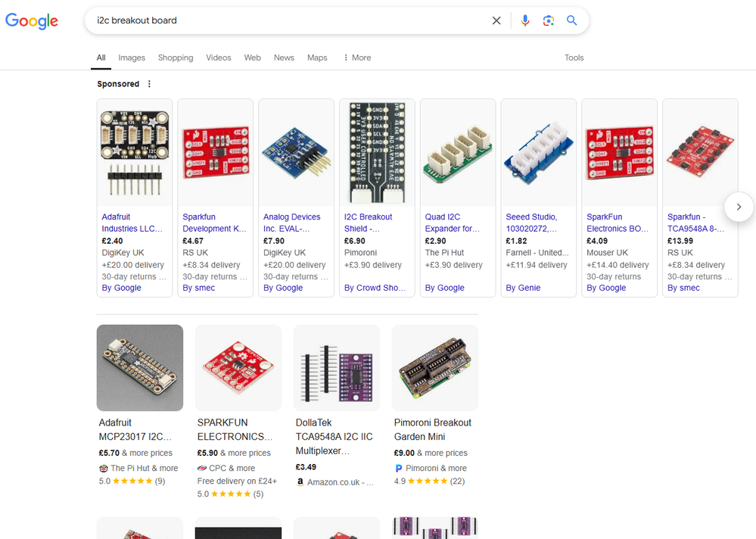View the SPARKFUN ELECTRONICS red board image
Screen dimensions: 756x539
point(238,368)
